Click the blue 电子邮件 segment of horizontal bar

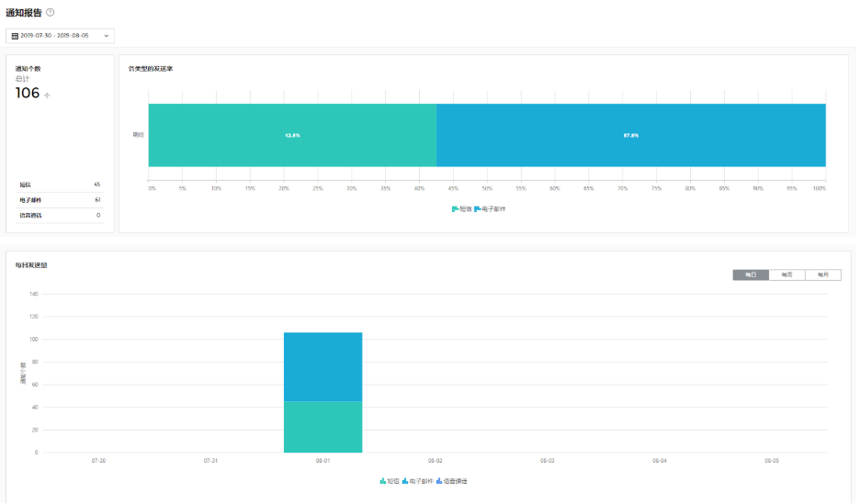tap(630, 135)
